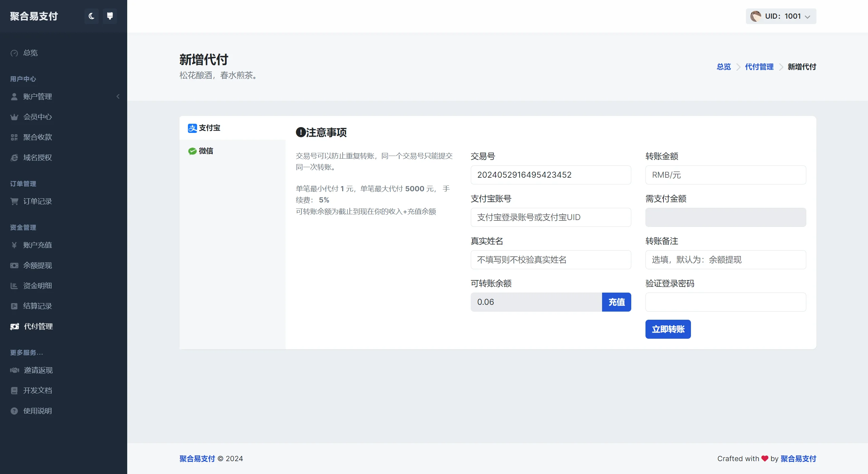Open the 账户充值 recharge page
The width and height of the screenshot is (868, 474).
[37, 245]
